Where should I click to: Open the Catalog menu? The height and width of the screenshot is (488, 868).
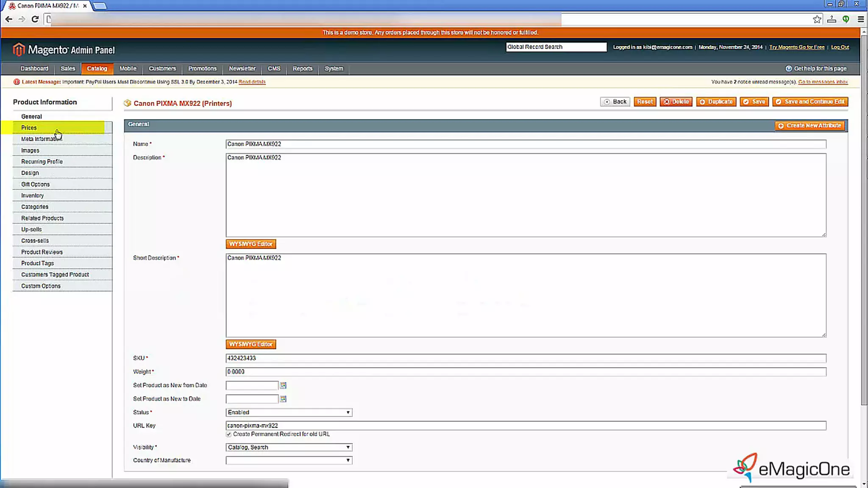pos(97,69)
